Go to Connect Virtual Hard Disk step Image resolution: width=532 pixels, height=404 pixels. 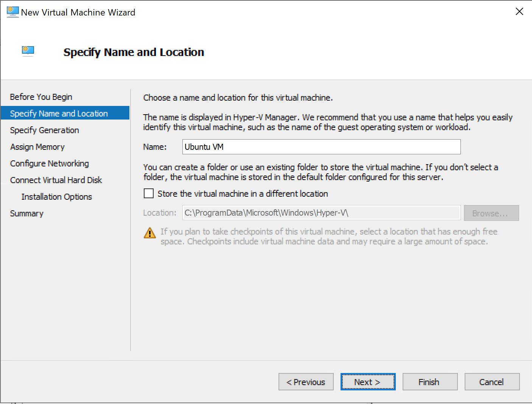tap(56, 180)
